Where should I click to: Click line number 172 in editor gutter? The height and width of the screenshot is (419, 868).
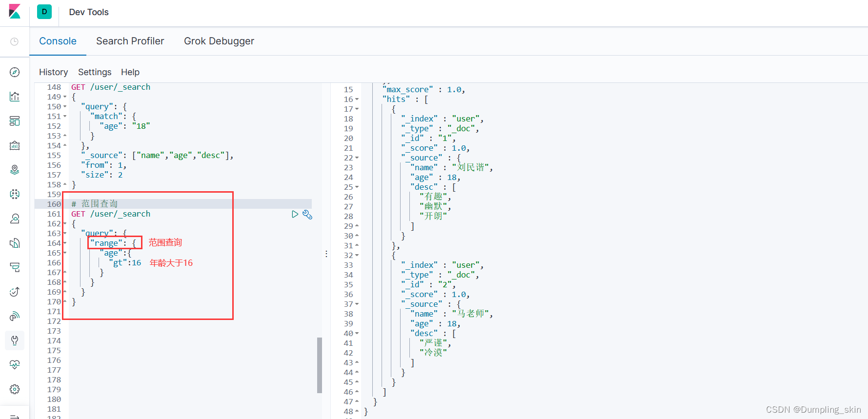click(54, 321)
